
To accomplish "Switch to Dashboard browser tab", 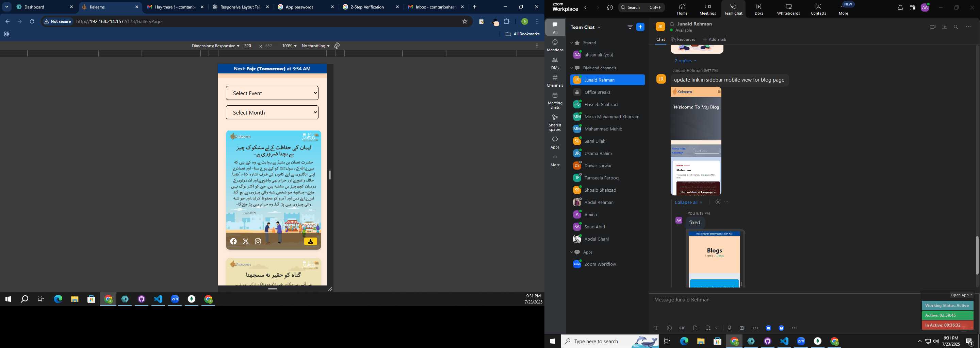I will (45, 7).
